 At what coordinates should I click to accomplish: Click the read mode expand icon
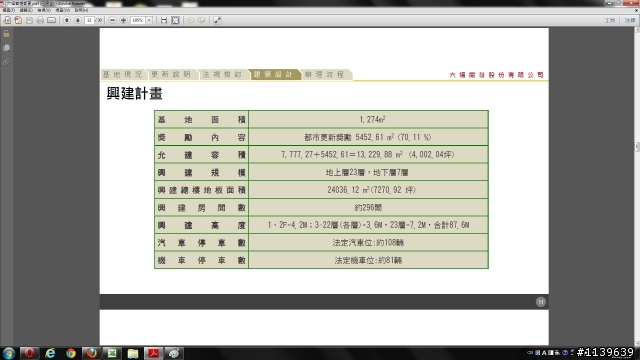[217, 20]
